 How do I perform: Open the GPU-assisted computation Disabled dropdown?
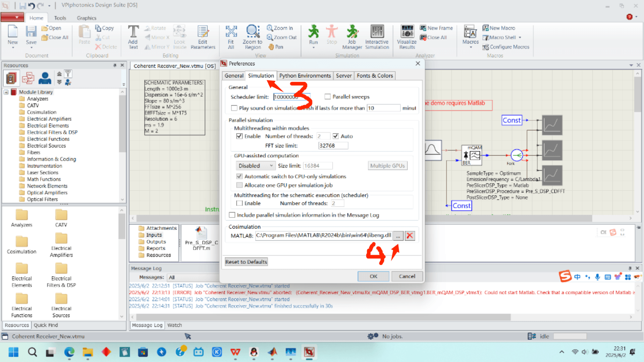click(255, 165)
